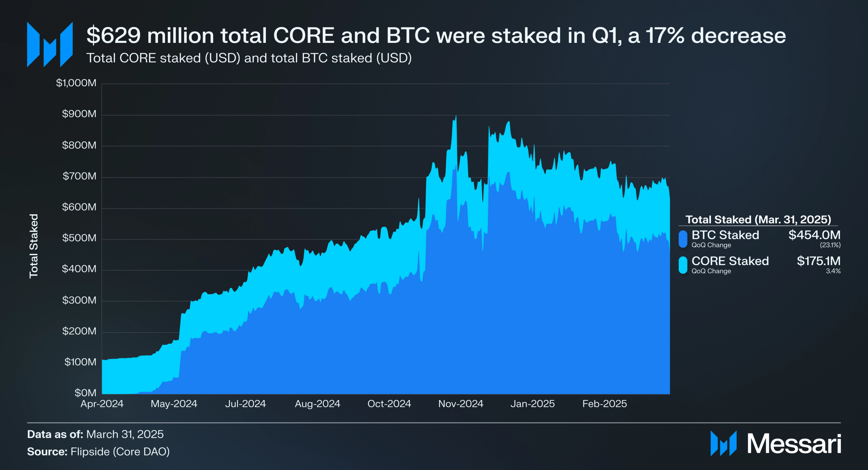Click the Total Staked (Mar. 31, 2025) legend header
Image resolution: width=868 pixels, height=470 pixels.
pos(758,219)
